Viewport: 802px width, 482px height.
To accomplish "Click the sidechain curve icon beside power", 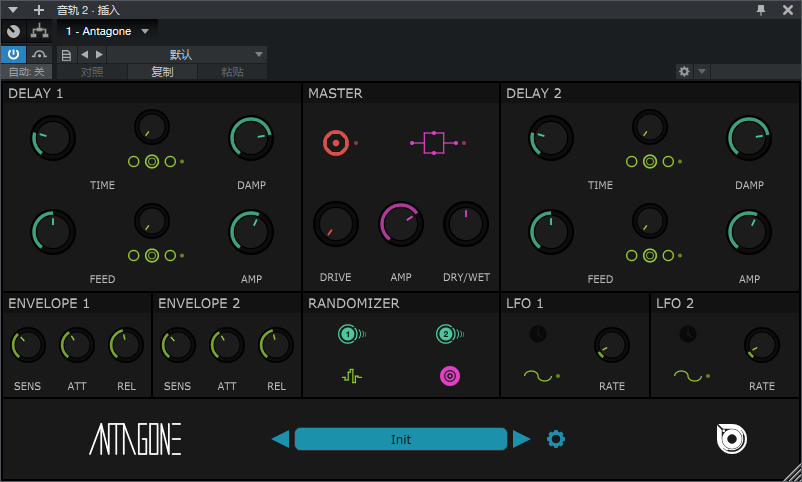I will (x=39, y=54).
